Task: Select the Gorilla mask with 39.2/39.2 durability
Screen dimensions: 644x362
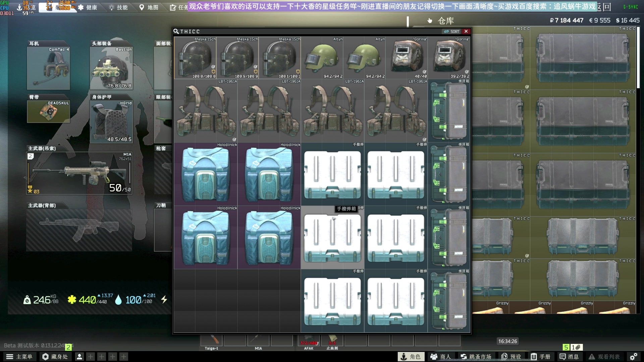Action: click(x=449, y=58)
